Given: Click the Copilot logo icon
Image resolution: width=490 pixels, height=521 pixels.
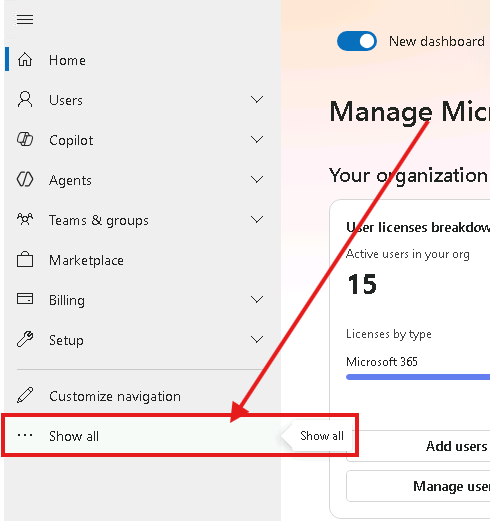Looking at the screenshot, I should pos(25,139).
